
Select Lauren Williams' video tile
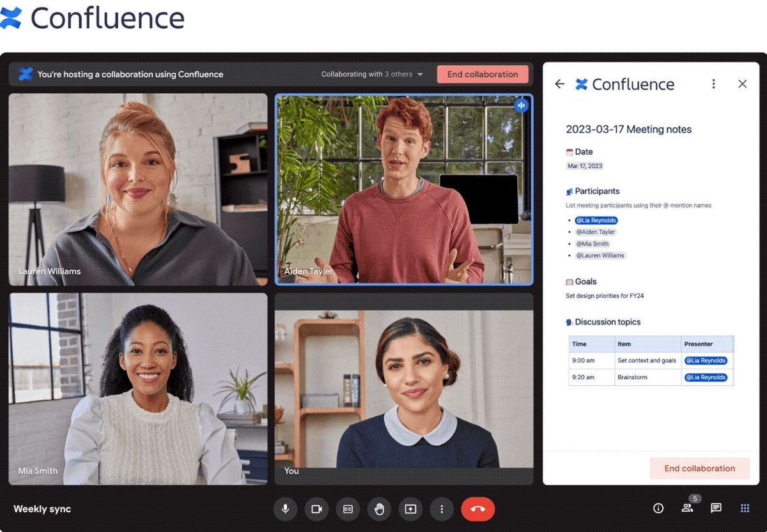pyautogui.click(x=138, y=189)
